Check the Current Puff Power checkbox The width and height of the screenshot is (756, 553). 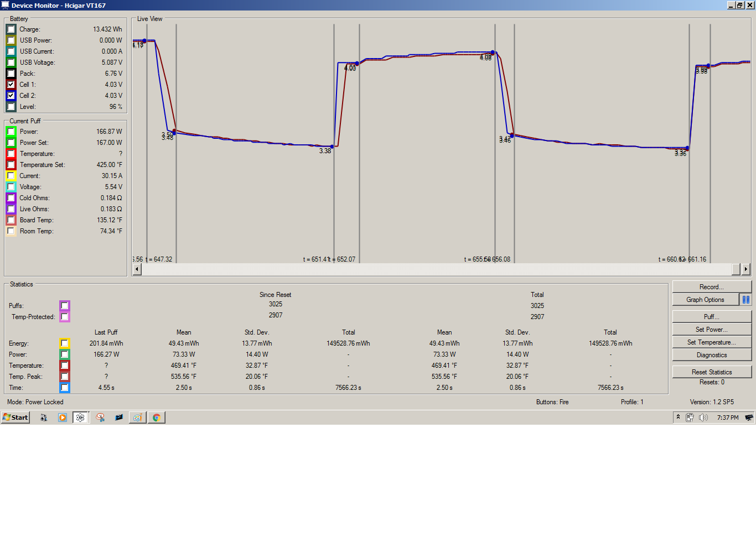point(11,132)
